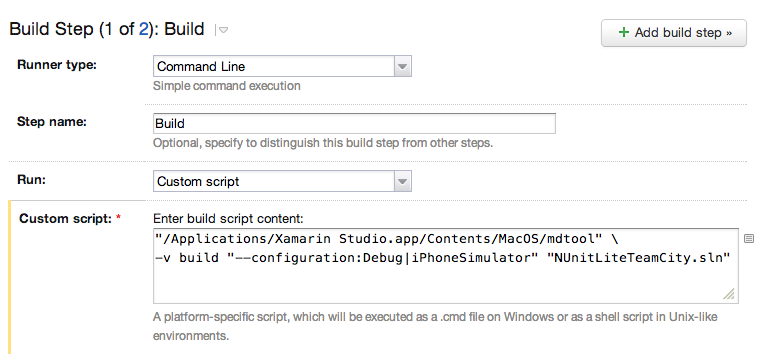Click the Step name label
The width and height of the screenshot is (760, 364).
click(x=51, y=122)
